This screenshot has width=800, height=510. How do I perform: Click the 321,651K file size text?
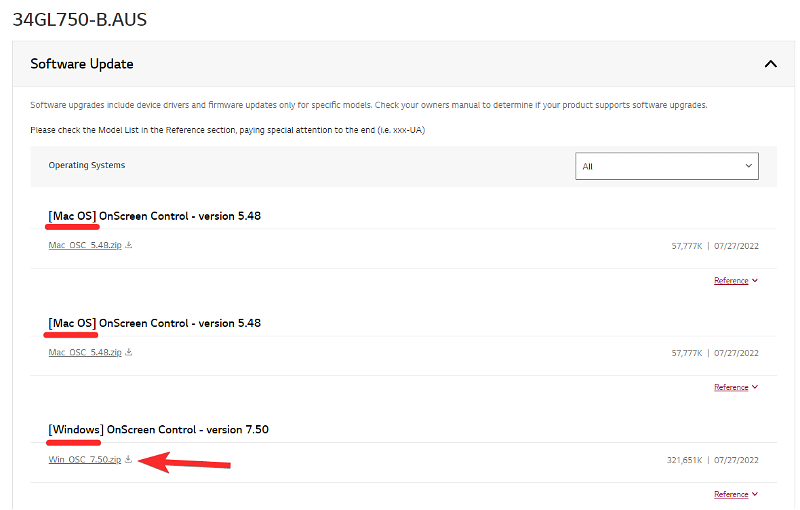point(685,461)
